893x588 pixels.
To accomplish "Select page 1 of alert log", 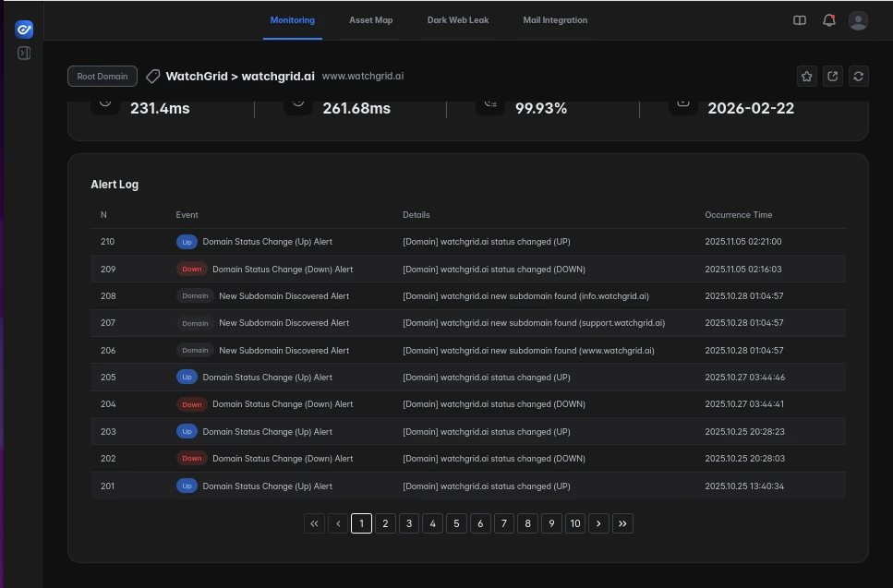I will click(x=362, y=523).
